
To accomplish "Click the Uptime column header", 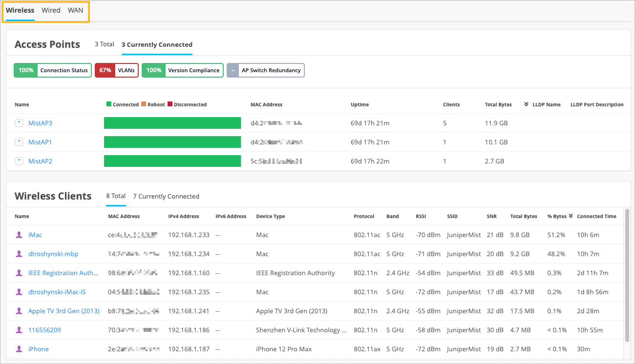I will tap(360, 104).
